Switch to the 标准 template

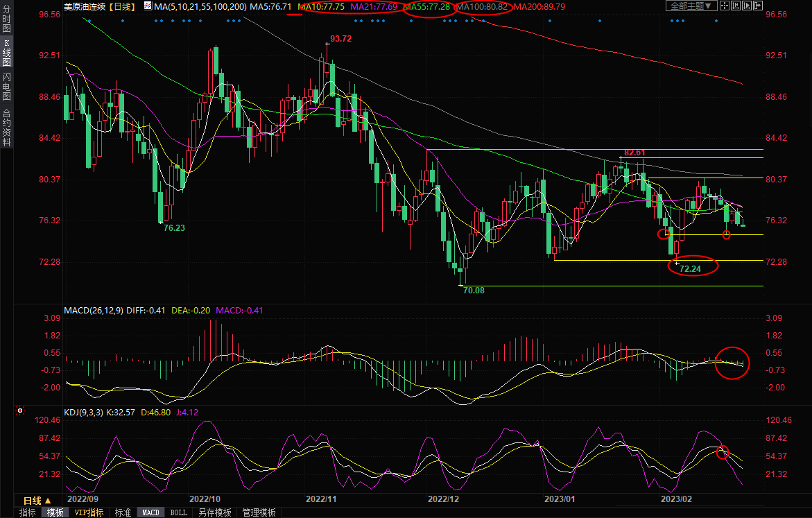[123, 512]
